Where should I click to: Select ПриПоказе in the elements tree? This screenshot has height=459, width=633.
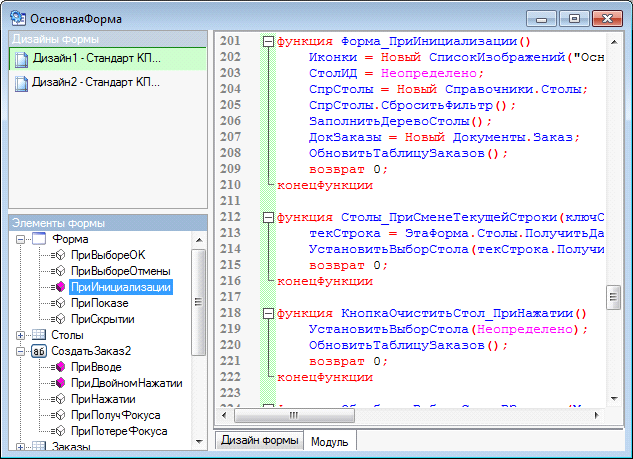(100, 303)
